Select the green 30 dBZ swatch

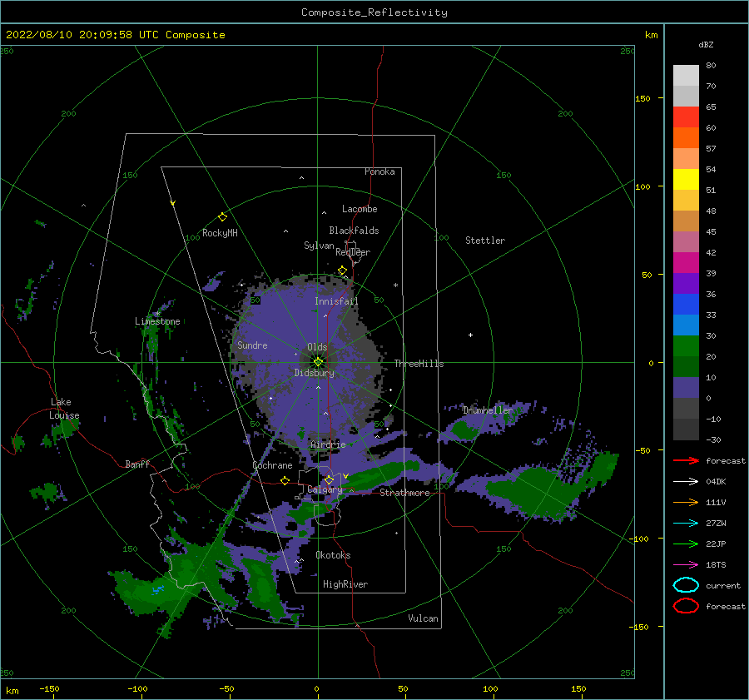click(686, 345)
